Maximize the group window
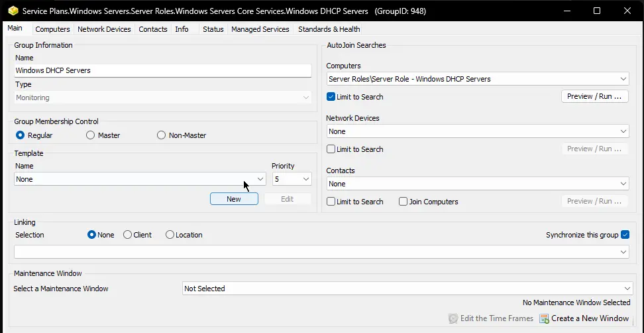 pyautogui.click(x=597, y=11)
